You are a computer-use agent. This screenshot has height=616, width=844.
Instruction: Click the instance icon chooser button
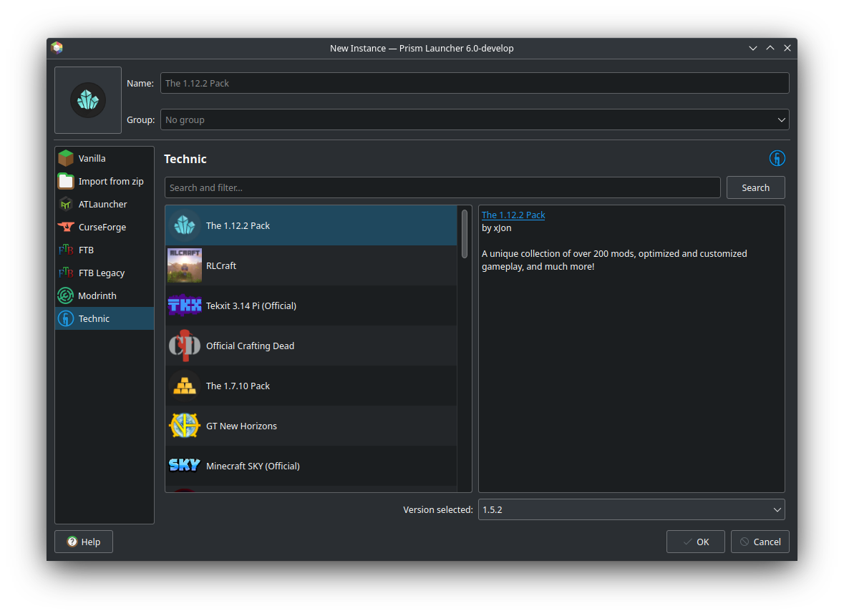click(x=88, y=100)
